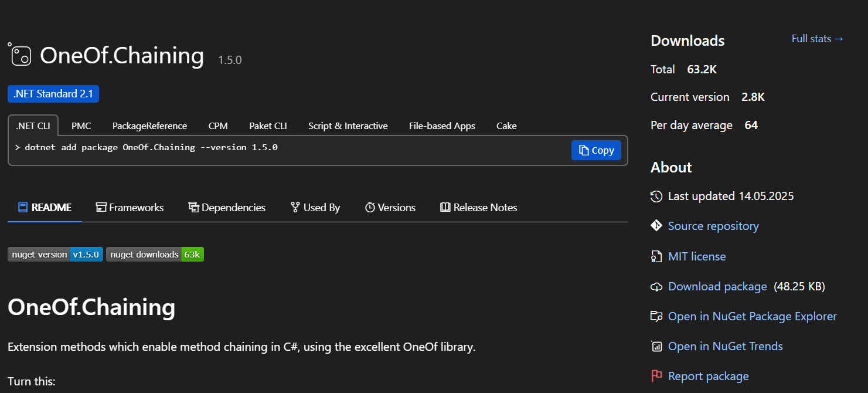Screen dimensions: 868x393
Task: Show the Dependencies tab
Action: click(227, 207)
